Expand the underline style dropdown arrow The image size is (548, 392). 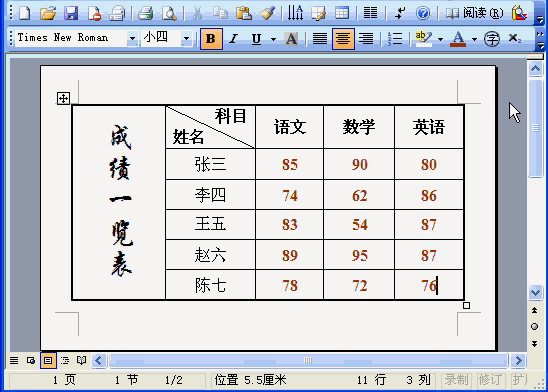pyautogui.click(x=273, y=39)
